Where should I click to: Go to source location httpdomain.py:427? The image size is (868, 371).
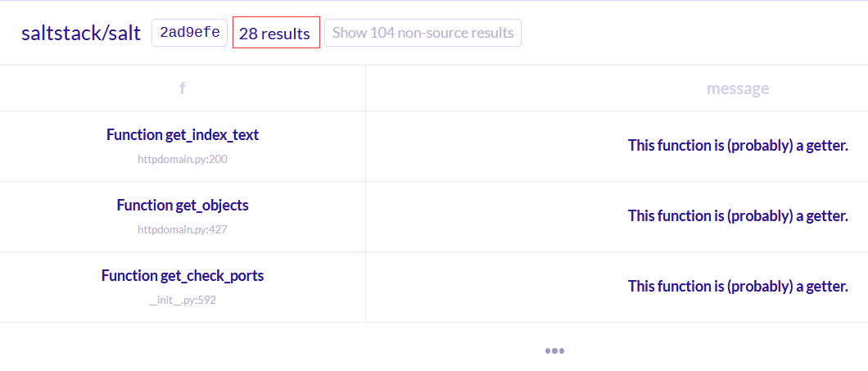[x=182, y=230]
